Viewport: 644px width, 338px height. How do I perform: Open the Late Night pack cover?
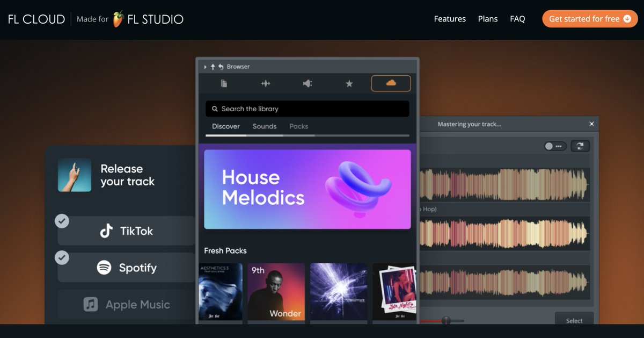[394, 293]
